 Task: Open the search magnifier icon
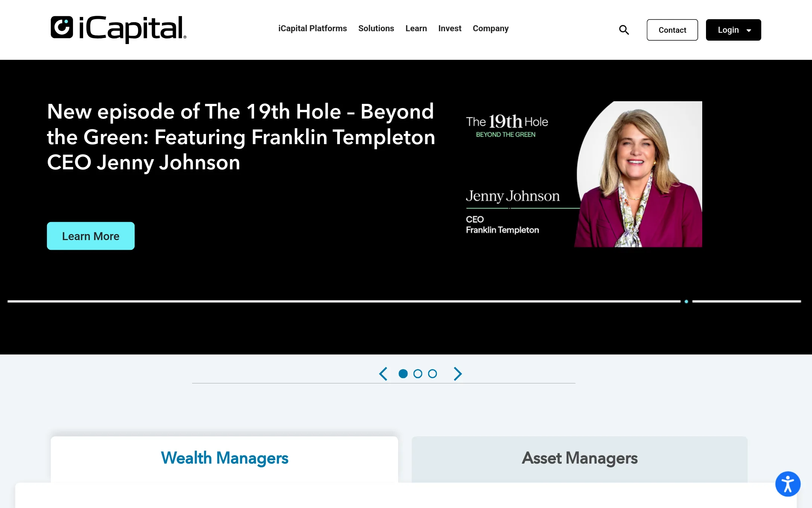tap(624, 30)
